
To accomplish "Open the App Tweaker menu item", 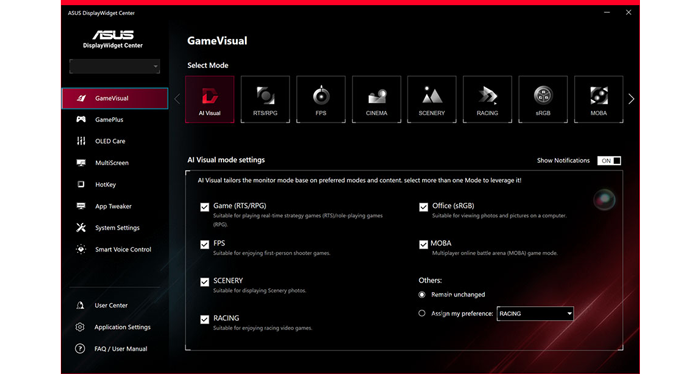I will click(115, 206).
